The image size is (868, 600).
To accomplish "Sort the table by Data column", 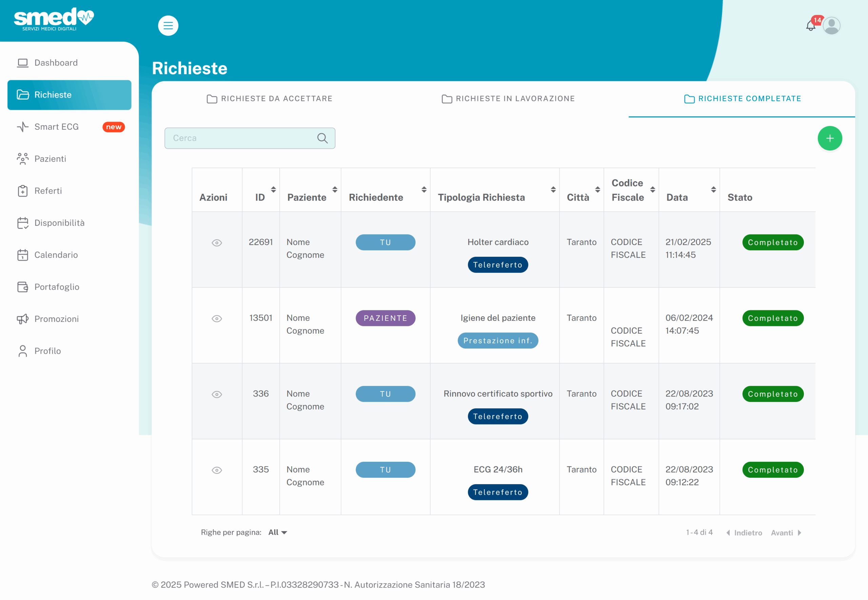I will click(713, 189).
